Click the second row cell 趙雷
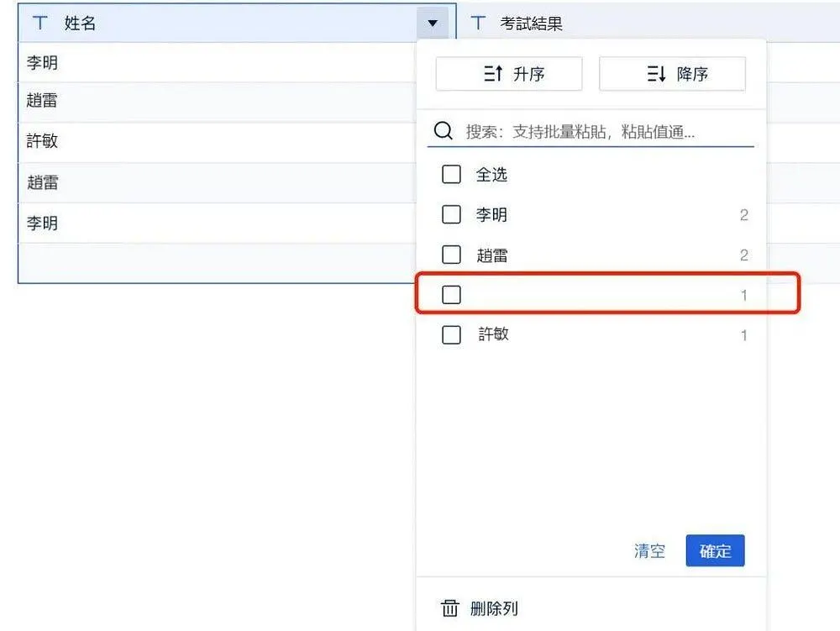Screen dimensions: 840x631 pyautogui.click(x=217, y=103)
